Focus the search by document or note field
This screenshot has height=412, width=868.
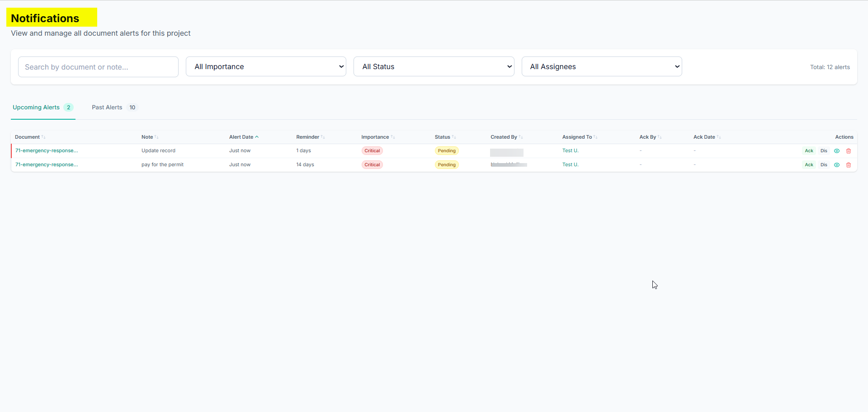pos(98,67)
